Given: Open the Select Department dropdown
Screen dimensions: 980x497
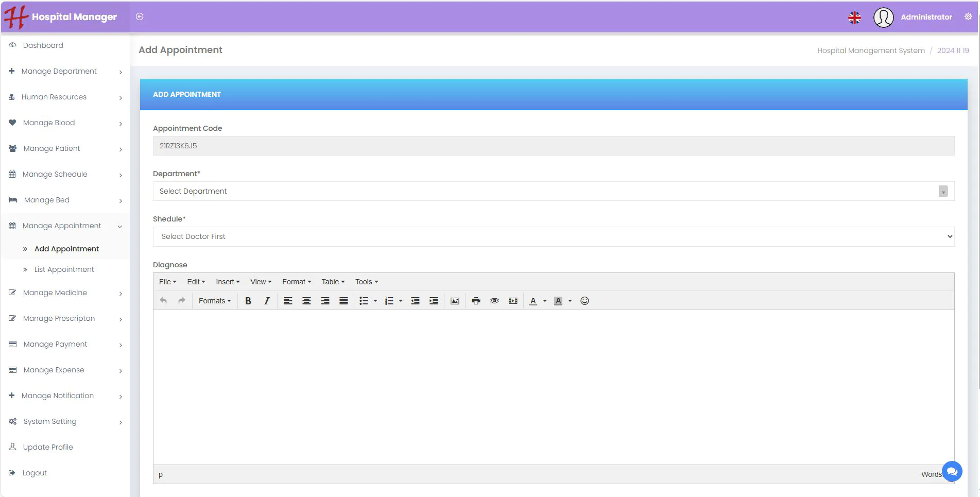Looking at the screenshot, I should point(553,191).
